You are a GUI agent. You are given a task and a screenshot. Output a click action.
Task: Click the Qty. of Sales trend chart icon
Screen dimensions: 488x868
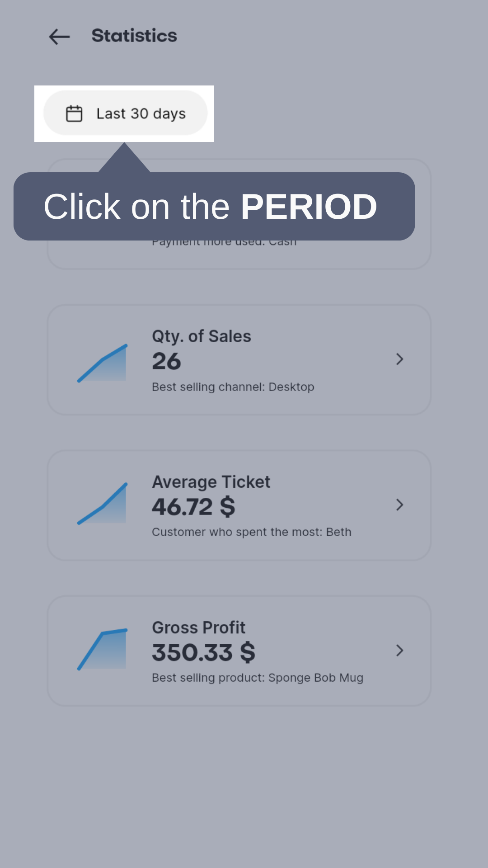(x=102, y=363)
